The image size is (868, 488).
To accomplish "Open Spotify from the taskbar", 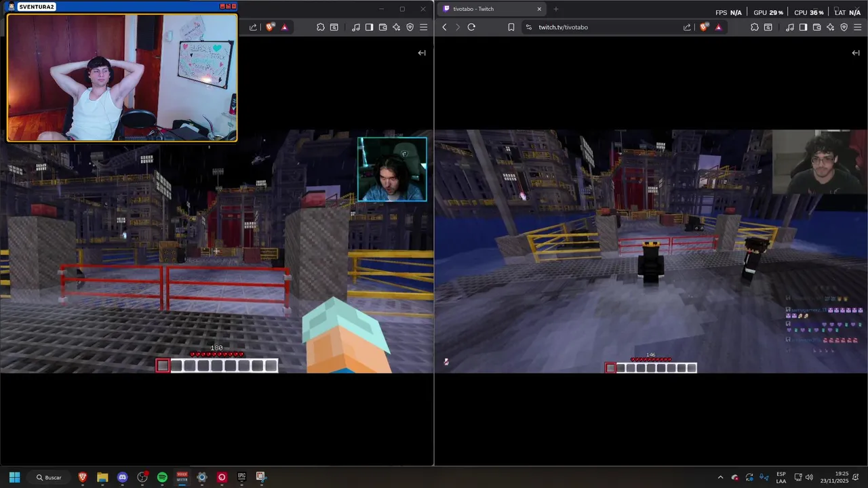I will pyautogui.click(x=162, y=477).
